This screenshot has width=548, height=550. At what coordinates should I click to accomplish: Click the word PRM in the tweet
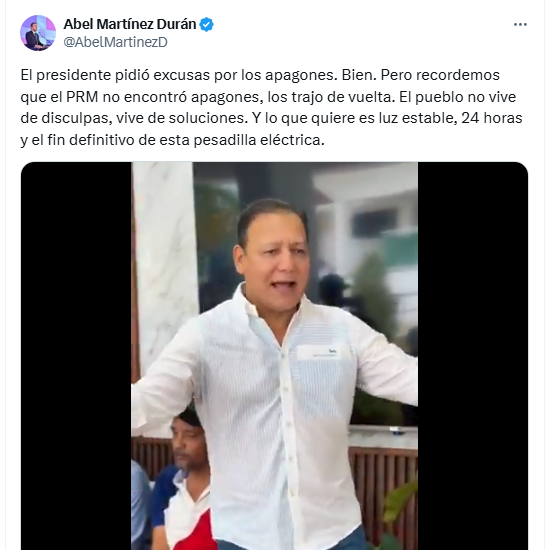tap(82, 97)
